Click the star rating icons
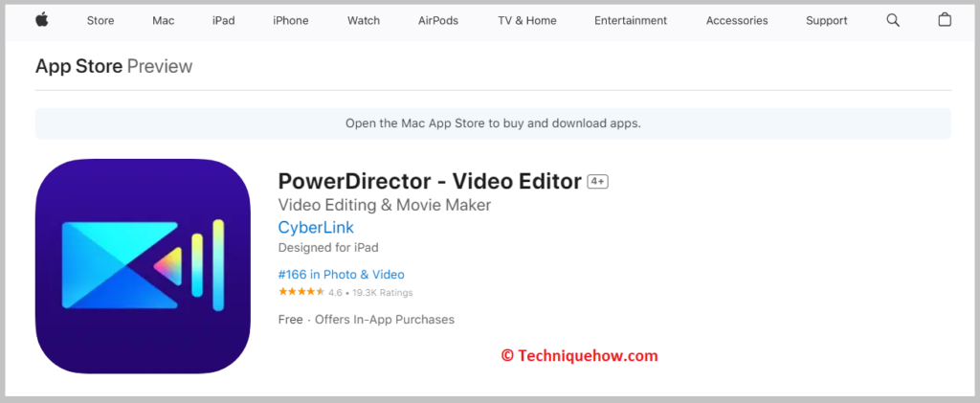 pyautogui.click(x=299, y=292)
